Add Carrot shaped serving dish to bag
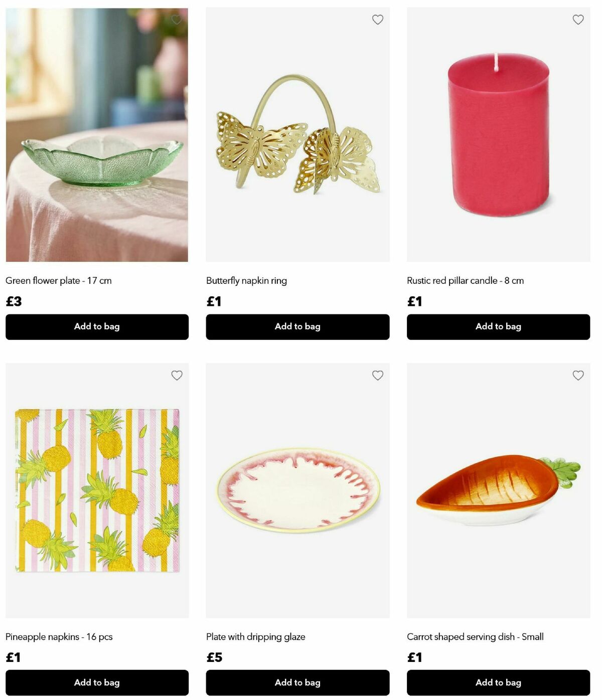 [498, 682]
